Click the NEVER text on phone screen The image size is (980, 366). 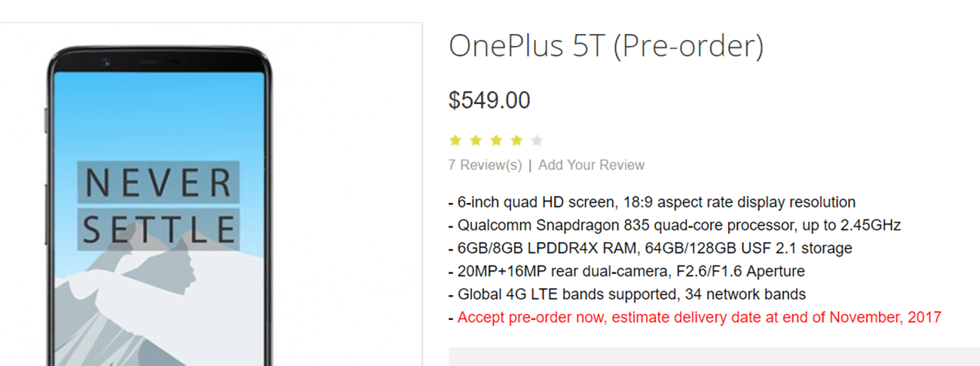[x=158, y=183]
